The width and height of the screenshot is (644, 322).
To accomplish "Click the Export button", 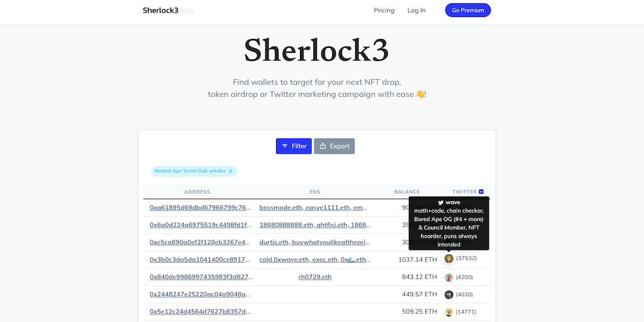I will click(x=335, y=146).
